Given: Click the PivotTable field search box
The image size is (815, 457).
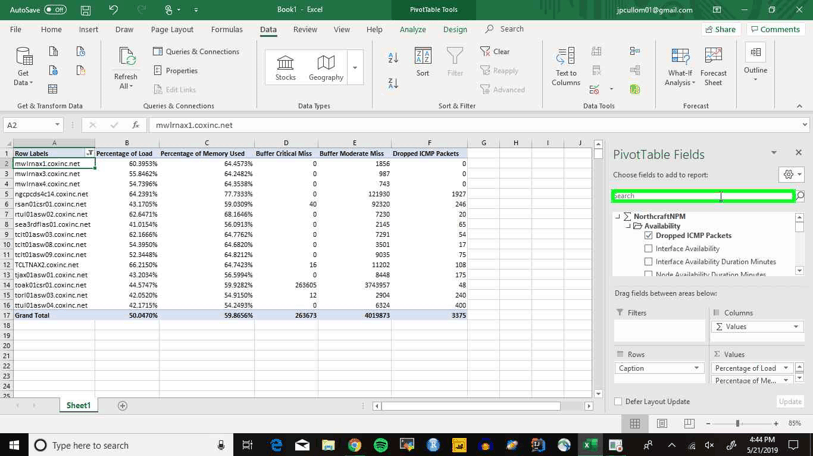Looking at the screenshot, I should (703, 196).
